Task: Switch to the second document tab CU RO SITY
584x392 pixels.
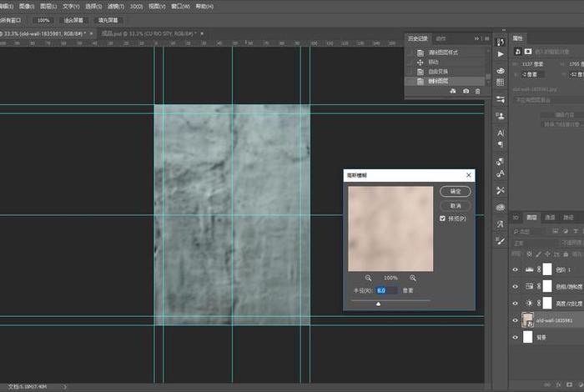Action: pyautogui.click(x=149, y=33)
